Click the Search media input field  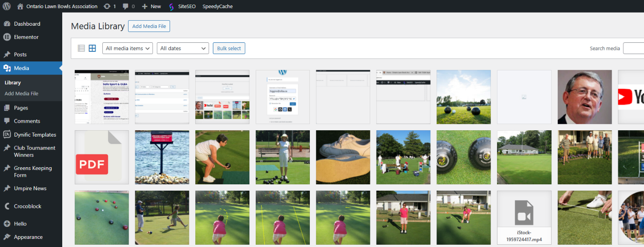pos(633,48)
